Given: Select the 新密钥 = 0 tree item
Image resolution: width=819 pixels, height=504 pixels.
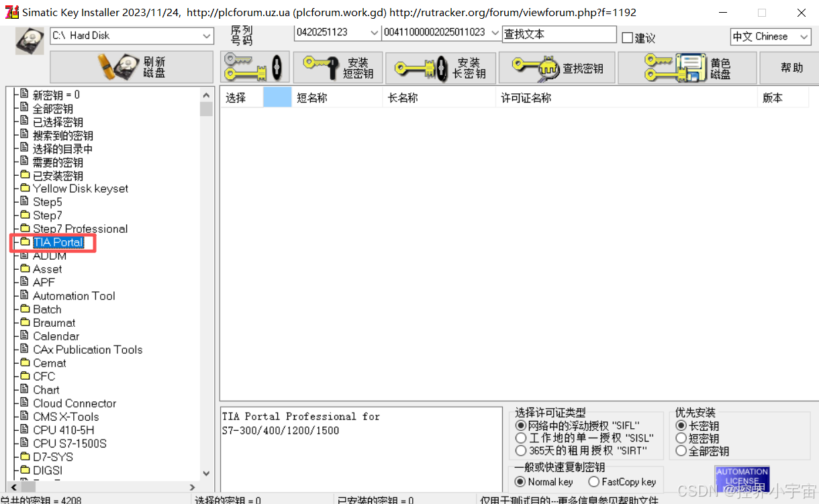Looking at the screenshot, I should [56, 95].
